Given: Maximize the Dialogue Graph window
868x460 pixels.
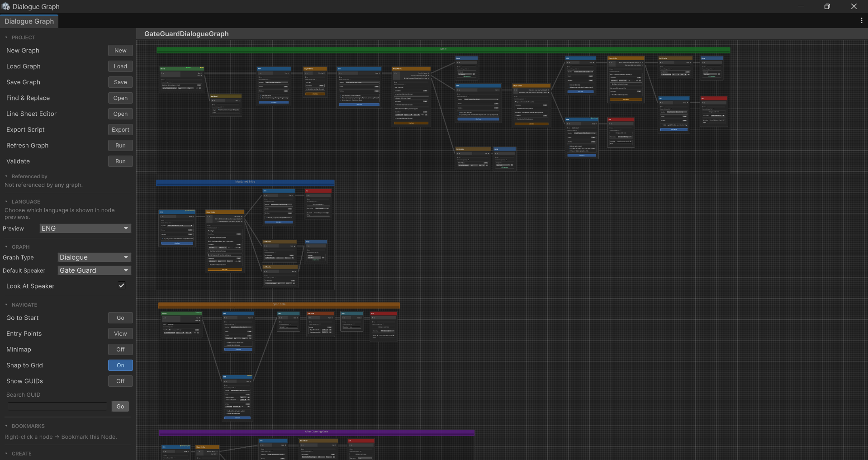Looking at the screenshot, I should tap(827, 6).
